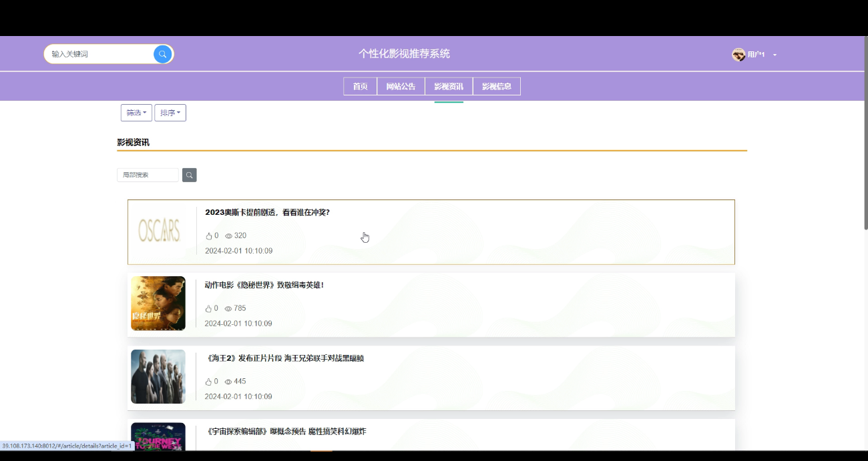Click the like icon on the 隐秘世界 article
868x461 pixels.
(209, 308)
